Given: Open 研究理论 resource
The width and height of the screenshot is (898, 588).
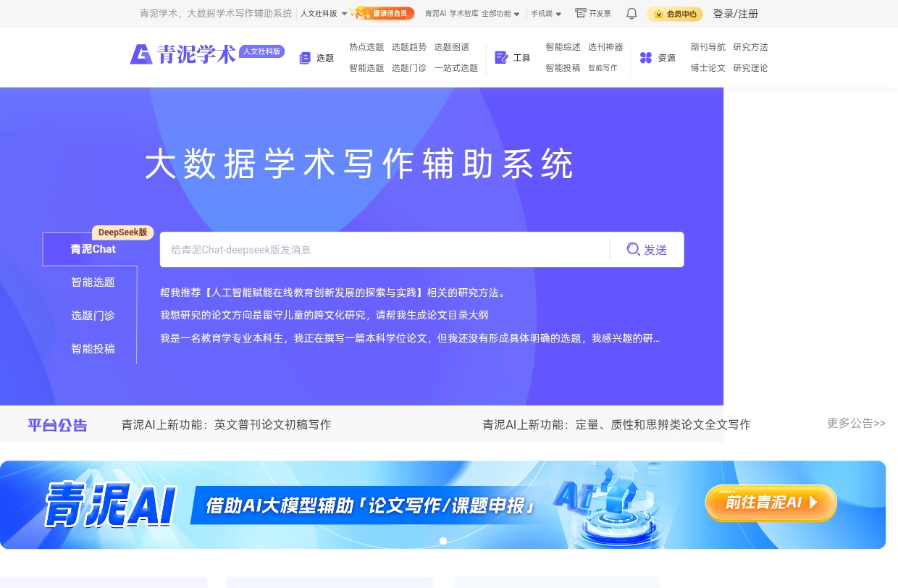Looking at the screenshot, I should (x=750, y=68).
